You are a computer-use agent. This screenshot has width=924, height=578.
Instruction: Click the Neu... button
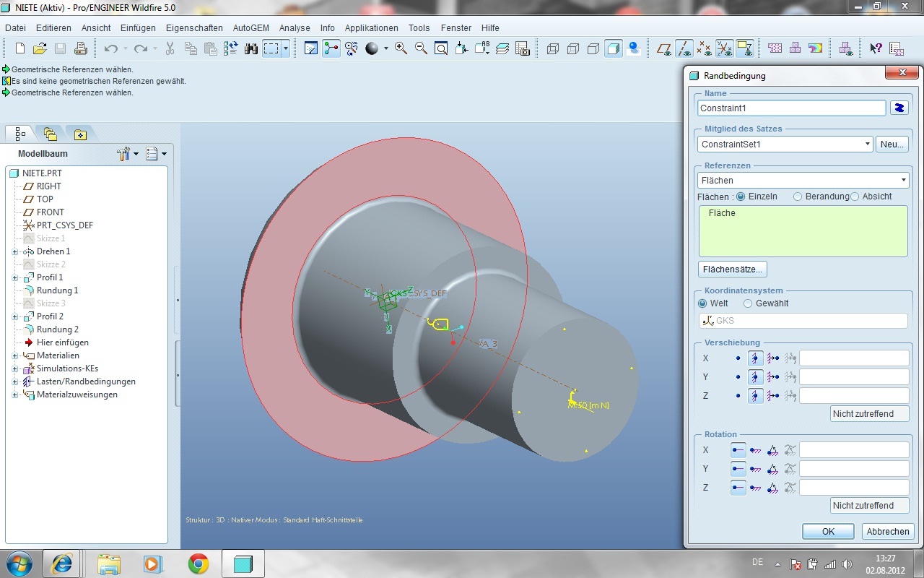point(892,144)
